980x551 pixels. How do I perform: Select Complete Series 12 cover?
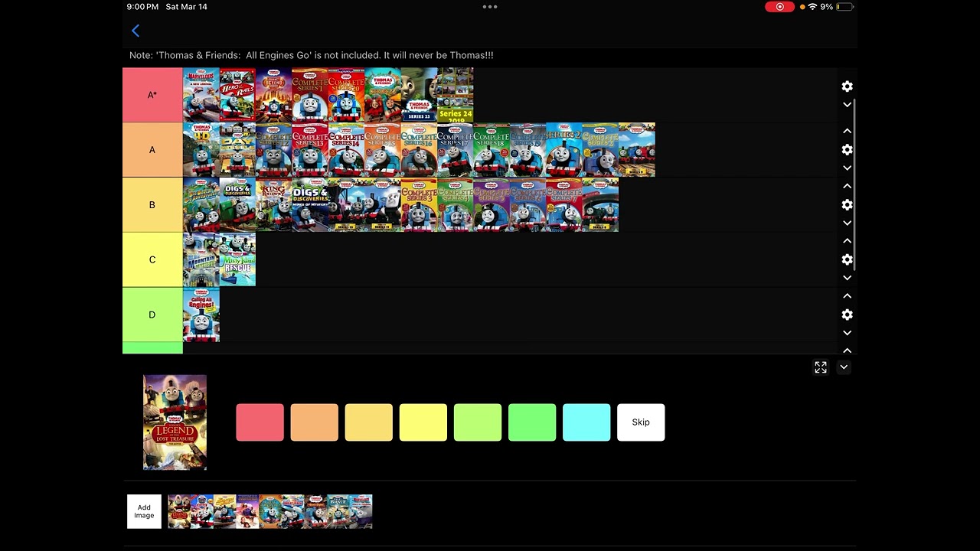click(274, 150)
